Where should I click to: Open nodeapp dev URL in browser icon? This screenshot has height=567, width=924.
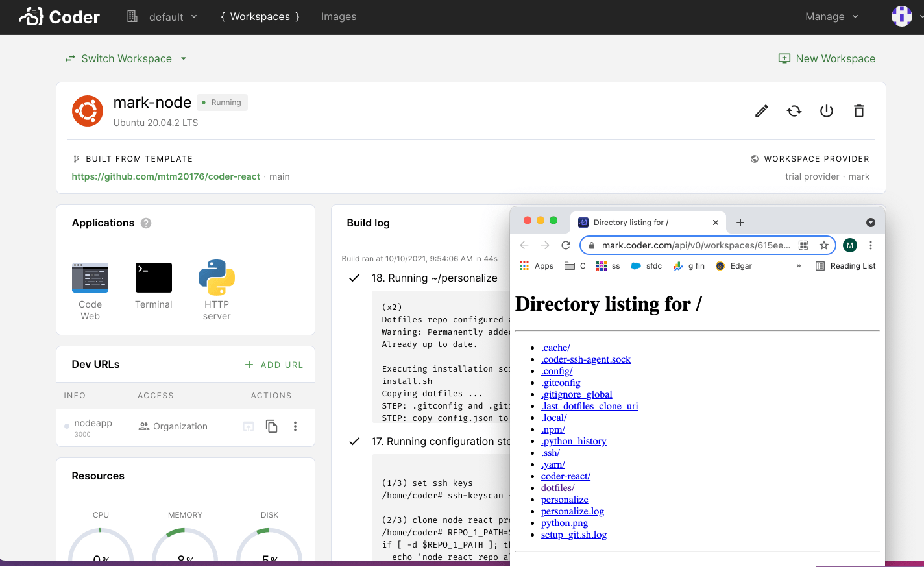(249, 426)
